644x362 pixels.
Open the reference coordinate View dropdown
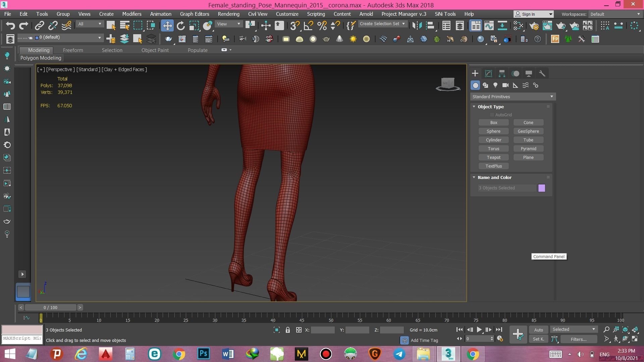(229, 24)
